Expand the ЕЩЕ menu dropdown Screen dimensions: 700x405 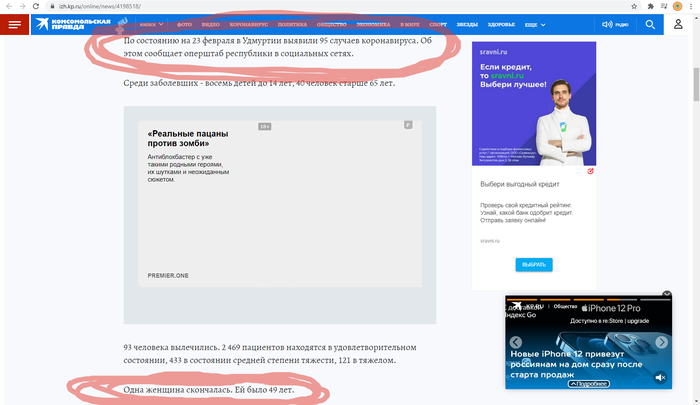tap(535, 25)
